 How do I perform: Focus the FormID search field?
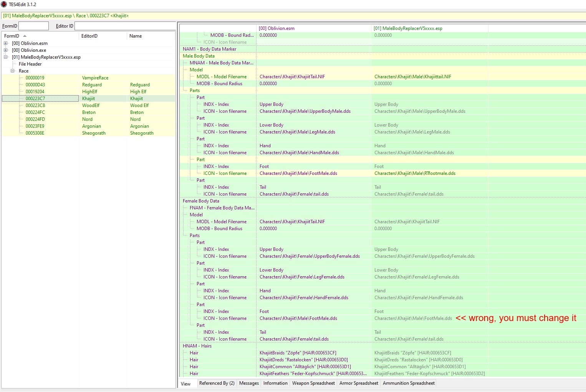[34, 26]
